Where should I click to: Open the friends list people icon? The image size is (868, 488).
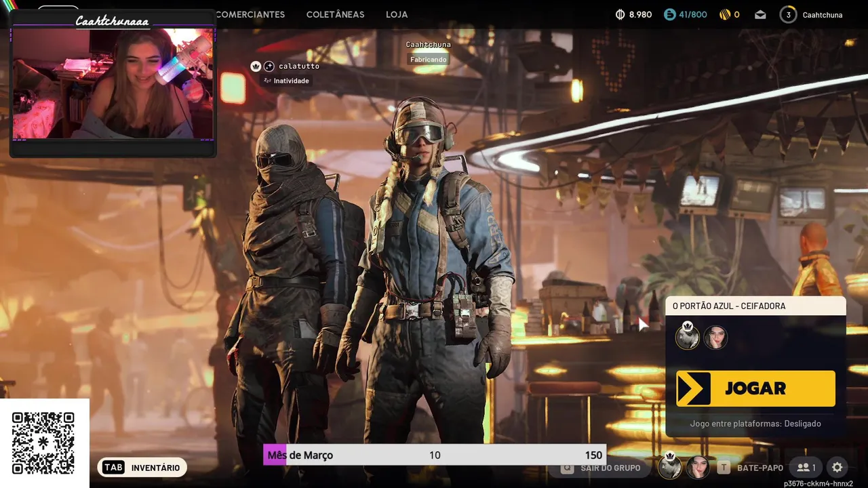806,468
